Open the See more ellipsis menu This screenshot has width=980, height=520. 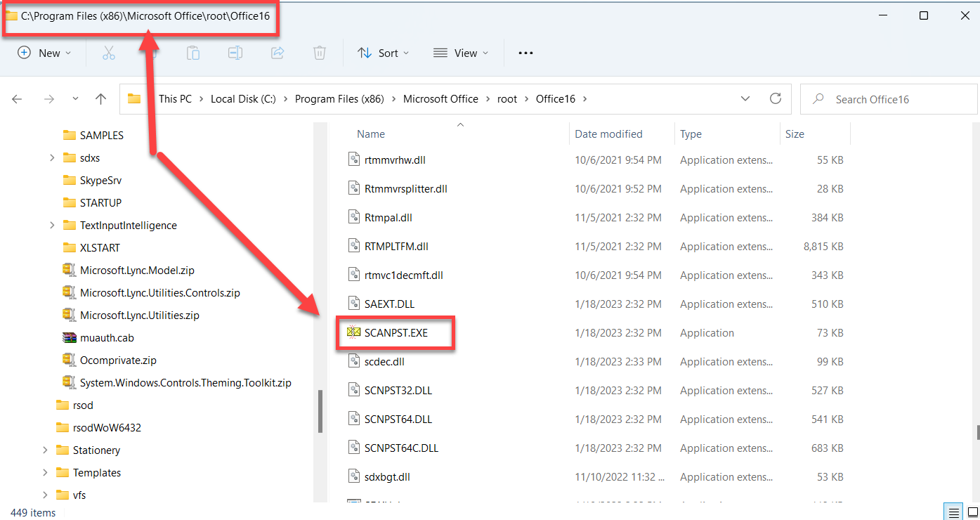525,53
